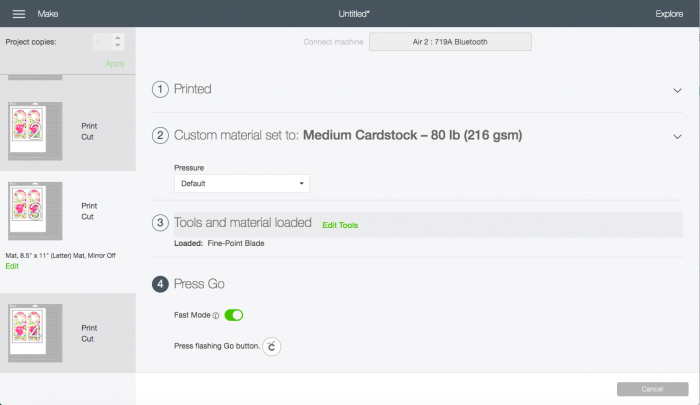Viewport: 700px width, 405px height.
Task: Click the Edit link under mat info
Action: [12, 266]
